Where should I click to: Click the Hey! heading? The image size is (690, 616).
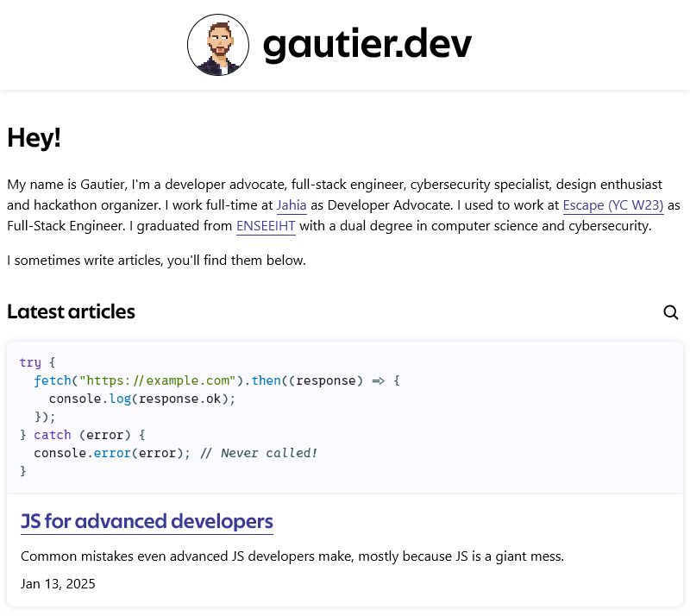[34, 137]
